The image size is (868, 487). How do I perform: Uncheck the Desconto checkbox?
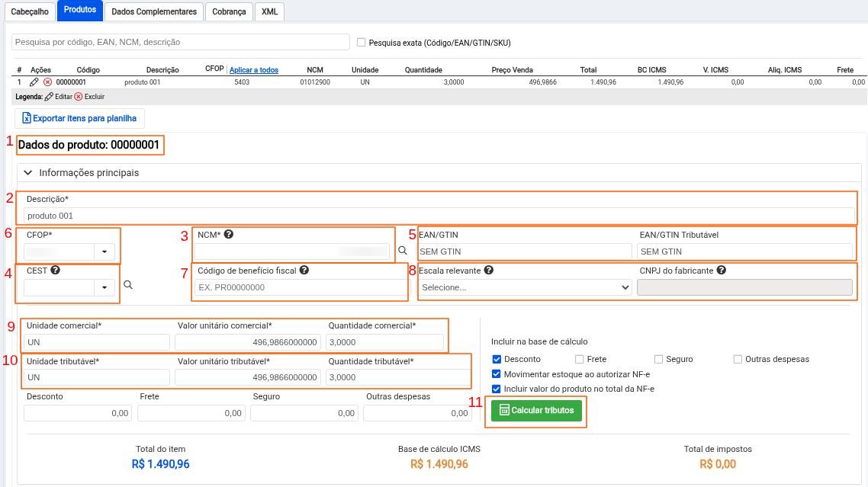point(497,359)
